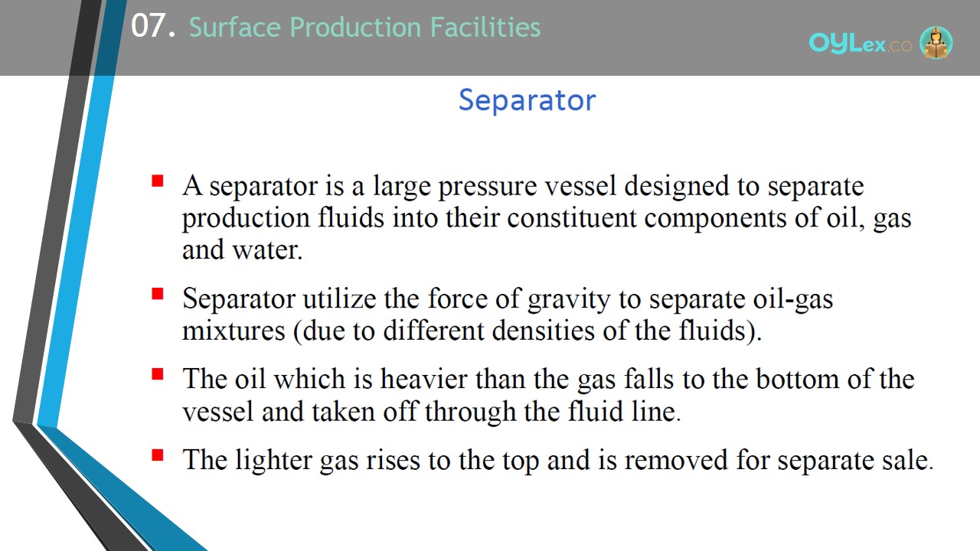Viewport: 980px width, 551px height.
Task: Click the words 'and water.'
Action: pyautogui.click(x=242, y=250)
